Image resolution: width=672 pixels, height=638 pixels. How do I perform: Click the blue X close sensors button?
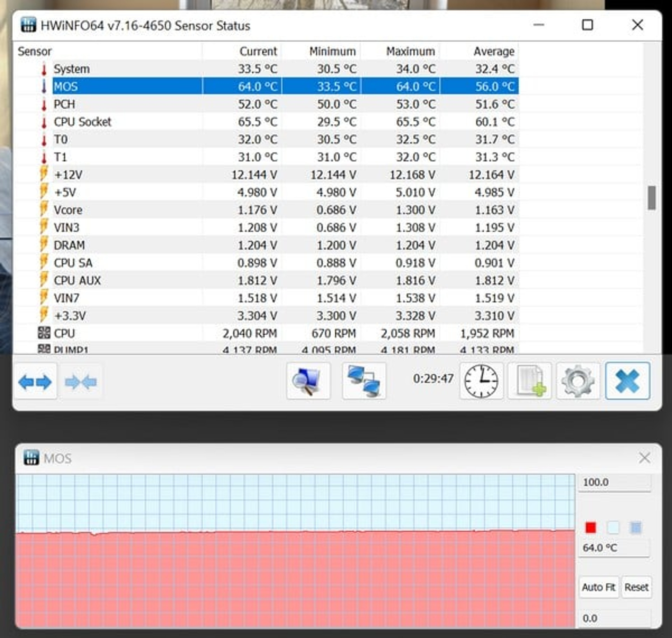tap(628, 381)
